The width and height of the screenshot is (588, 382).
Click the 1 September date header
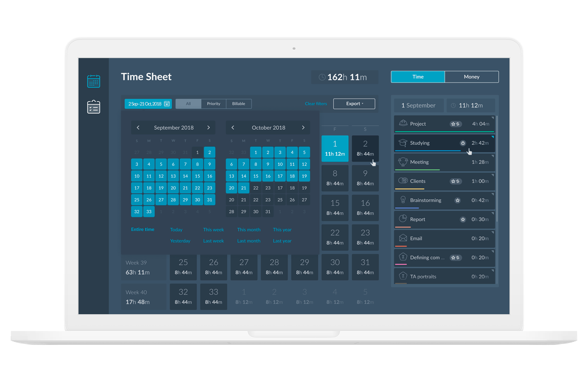[418, 105]
